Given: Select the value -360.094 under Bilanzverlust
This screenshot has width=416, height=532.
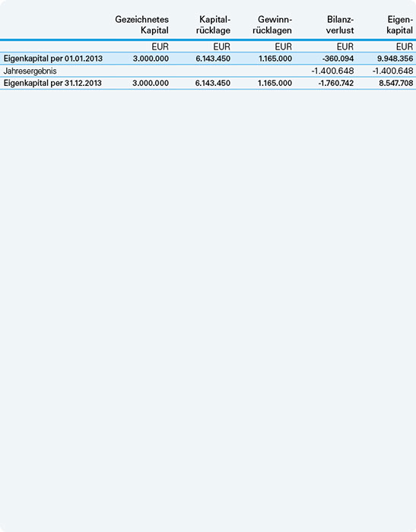Looking at the screenshot, I should (338, 59).
